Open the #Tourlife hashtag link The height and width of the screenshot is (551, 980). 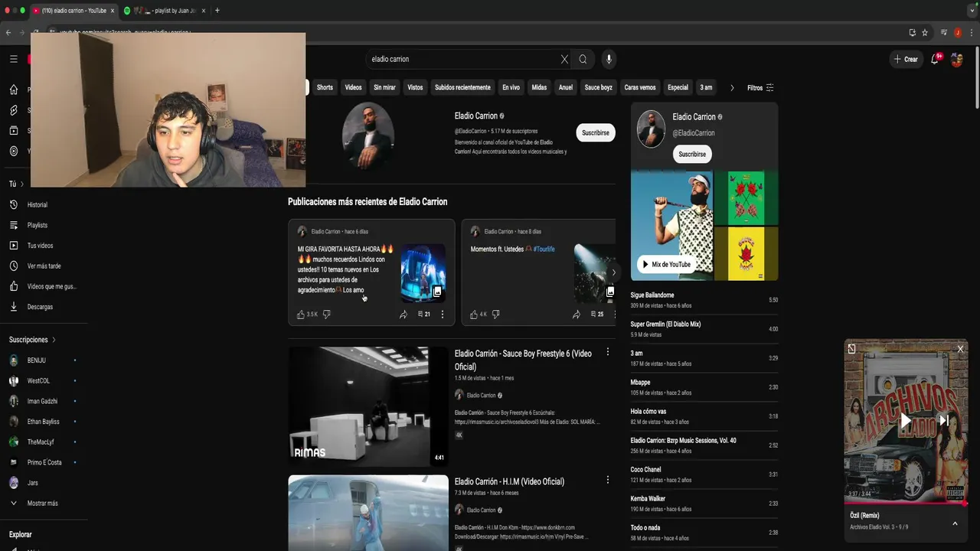(x=544, y=249)
